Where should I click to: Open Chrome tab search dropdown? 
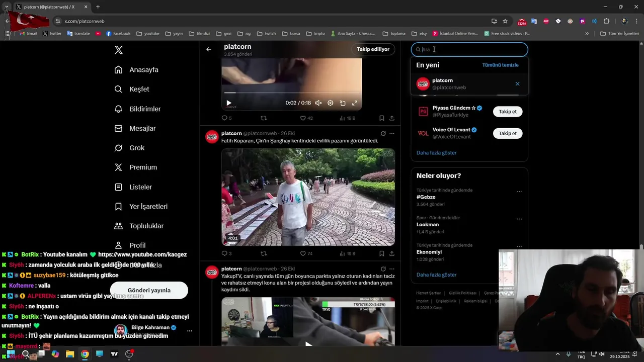point(7,7)
